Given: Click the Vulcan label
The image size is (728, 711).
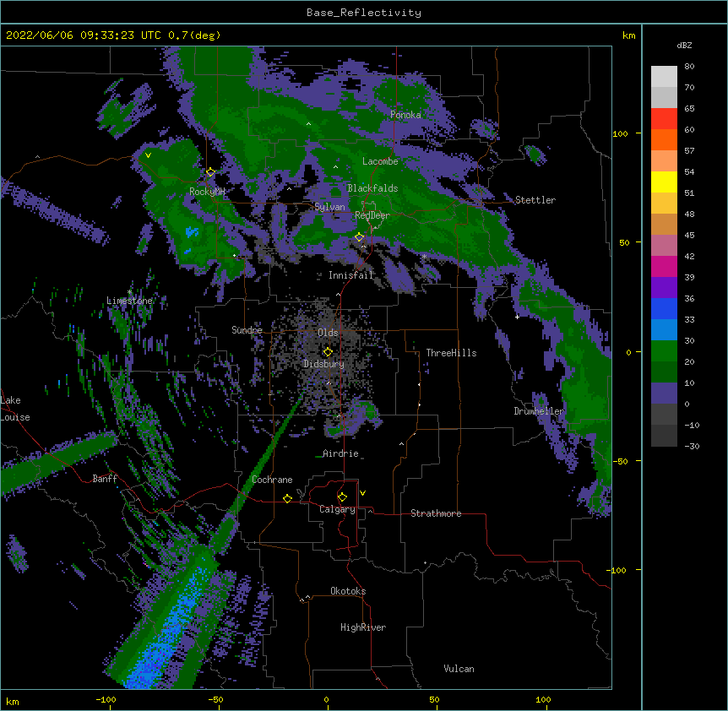Looking at the screenshot, I should pyautogui.click(x=459, y=669).
